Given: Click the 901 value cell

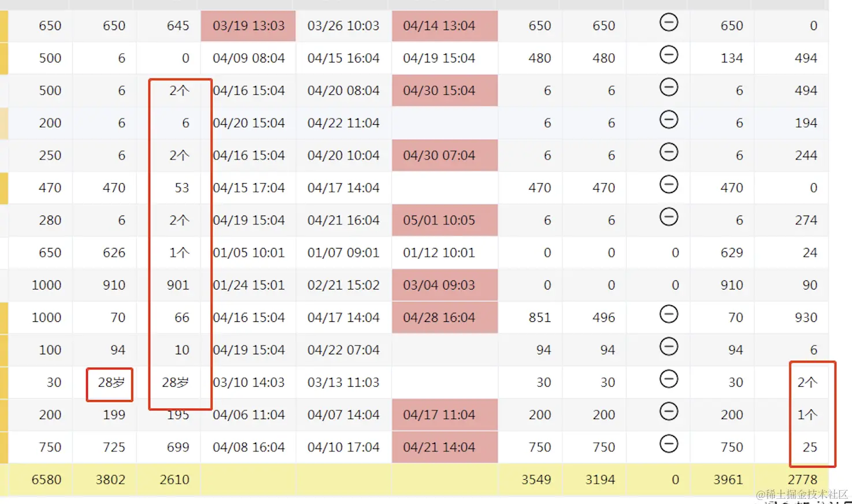Looking at the screenshot, I should pos(169,285).
